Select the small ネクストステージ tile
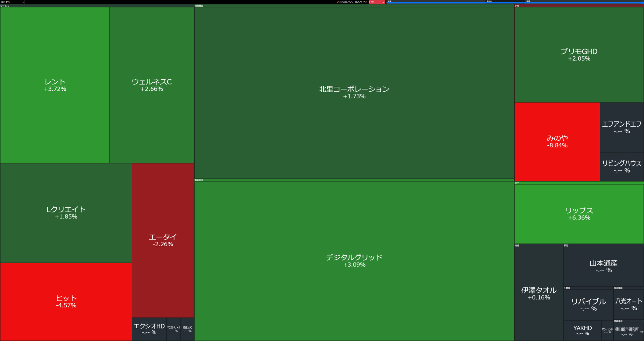This screenshot has width=644, height=341. pyautogui.click(x=173, y=329)
